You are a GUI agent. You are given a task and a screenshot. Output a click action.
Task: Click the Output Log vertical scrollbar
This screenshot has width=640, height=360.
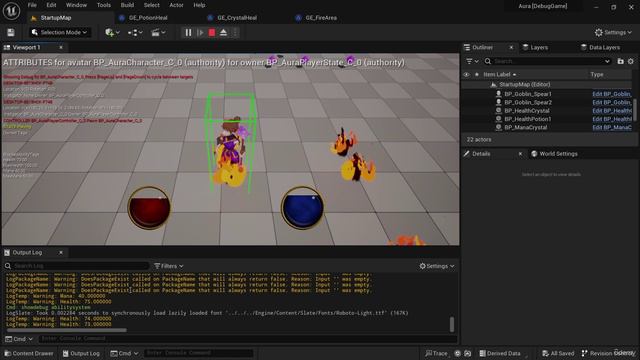[x=452, y=324]
